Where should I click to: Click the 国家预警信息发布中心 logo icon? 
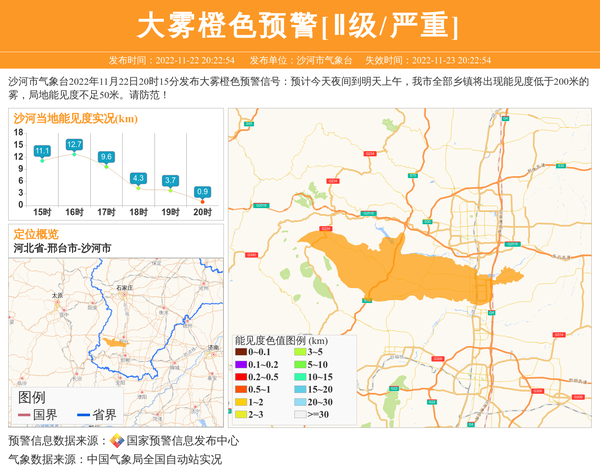[x=117, y=441]
